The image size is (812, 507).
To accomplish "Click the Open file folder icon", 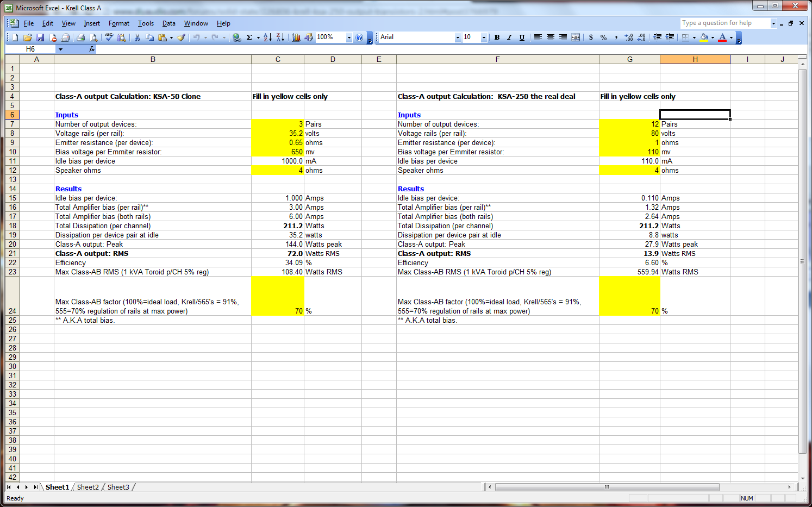I will click(28, 37).
